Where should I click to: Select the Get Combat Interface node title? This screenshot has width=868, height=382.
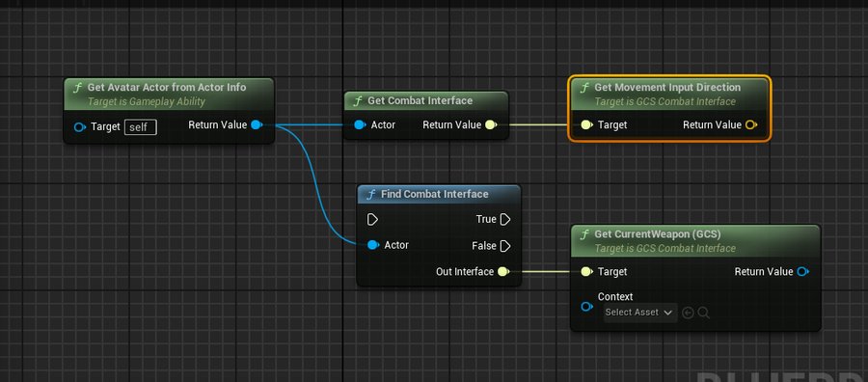[x=420, y=100]
